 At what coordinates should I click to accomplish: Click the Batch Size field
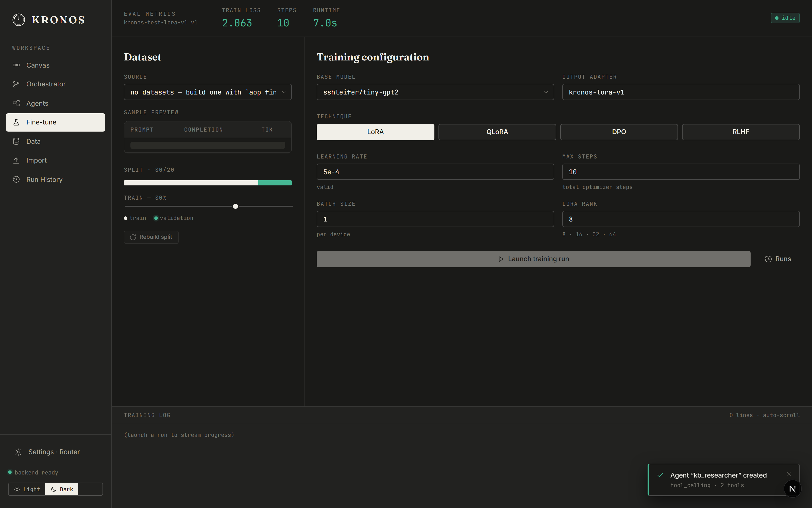pos(435,219)
